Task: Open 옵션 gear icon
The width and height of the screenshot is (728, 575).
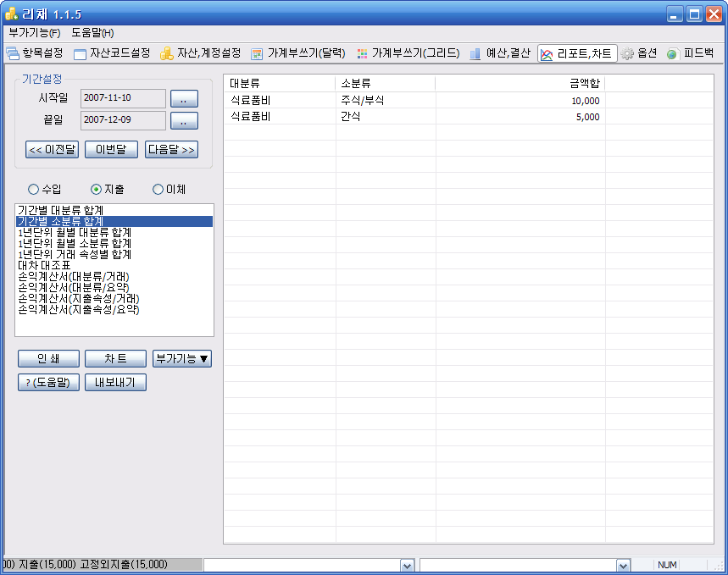Action: 627,53
